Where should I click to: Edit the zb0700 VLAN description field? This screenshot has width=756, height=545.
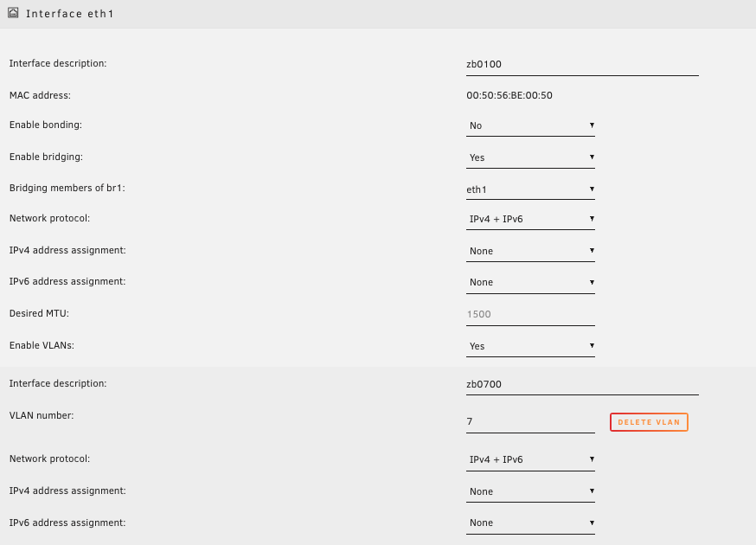point(582,385)
